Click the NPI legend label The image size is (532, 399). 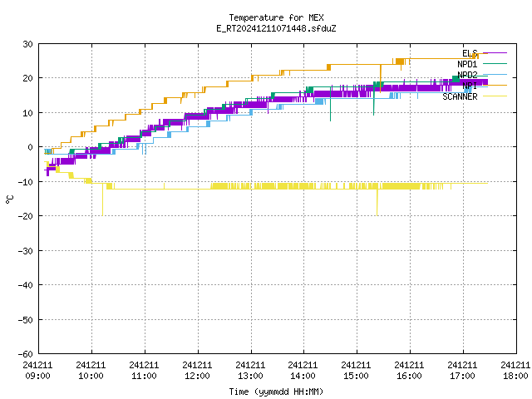tap(470, 86)
